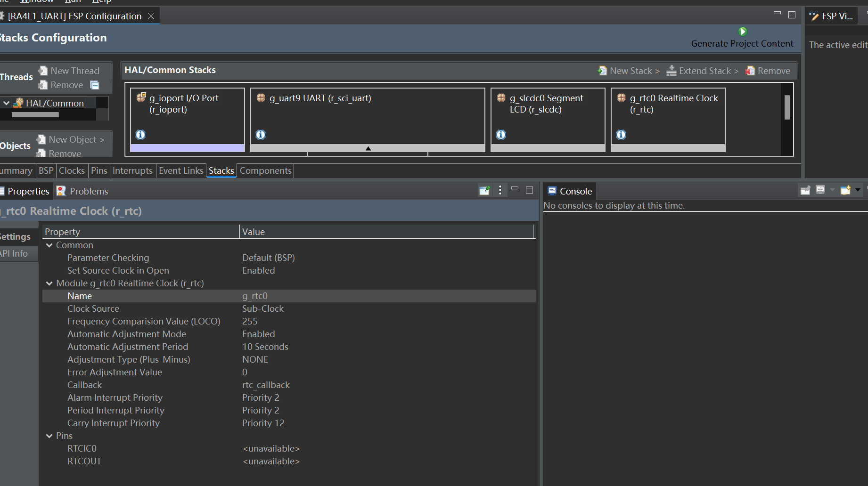
Task: Click Remove in Threads panel
Action: [61, 85]
